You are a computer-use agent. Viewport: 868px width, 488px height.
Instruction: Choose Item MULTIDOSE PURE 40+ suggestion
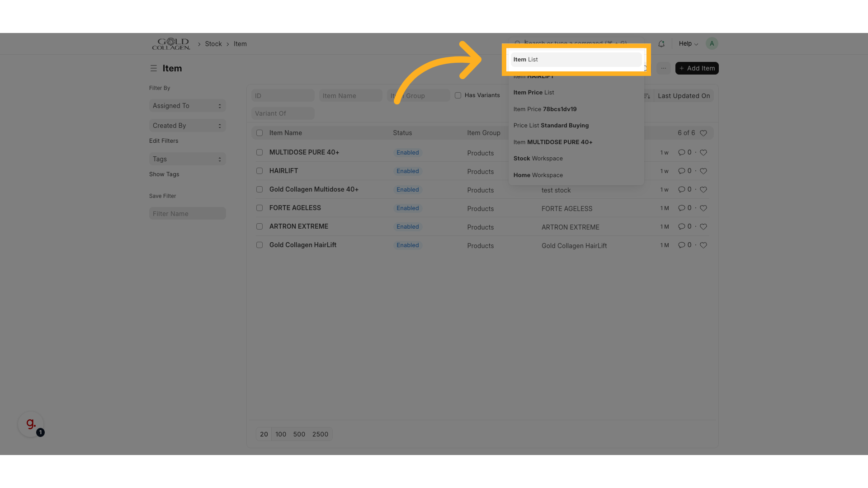pyautogui.click(x=576, y=142)
